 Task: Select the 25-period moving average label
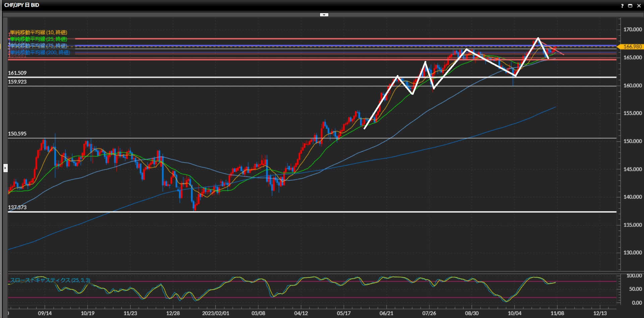click(39, 39)
